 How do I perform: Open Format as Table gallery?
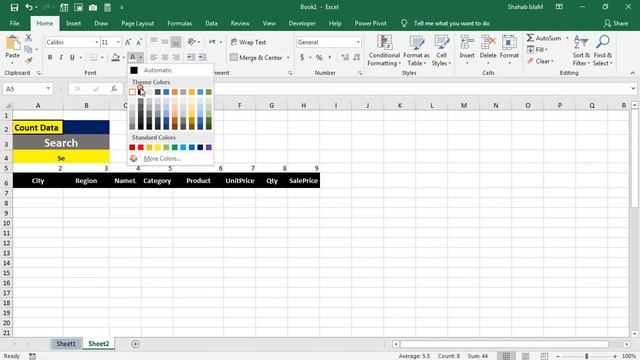coord(416,51)
